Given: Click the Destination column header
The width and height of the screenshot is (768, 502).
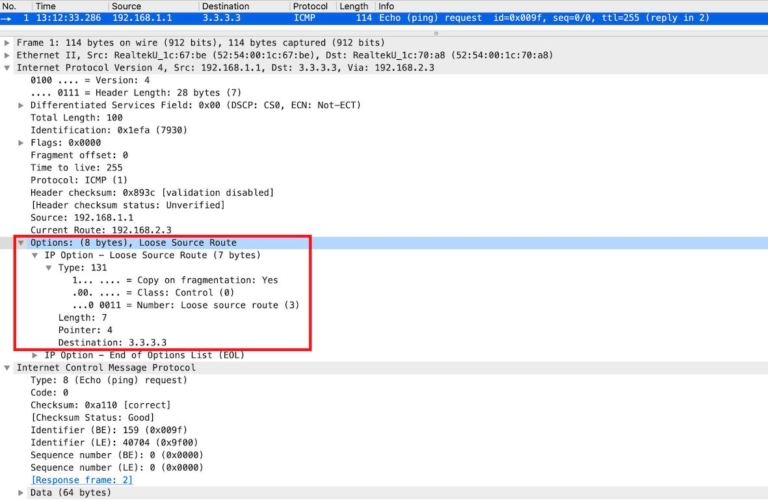Looking at the screenshot, I should [225, 6].
